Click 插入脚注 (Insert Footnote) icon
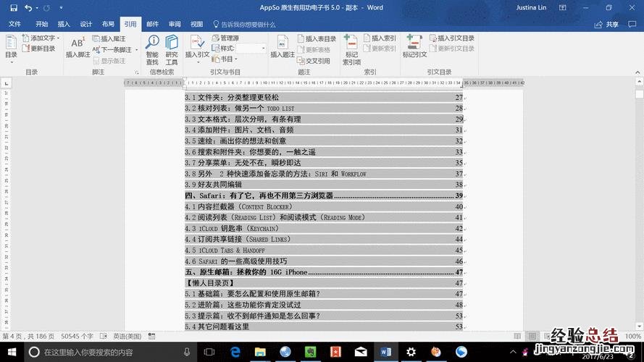This screenshot has height=362, width=644. 78,46
